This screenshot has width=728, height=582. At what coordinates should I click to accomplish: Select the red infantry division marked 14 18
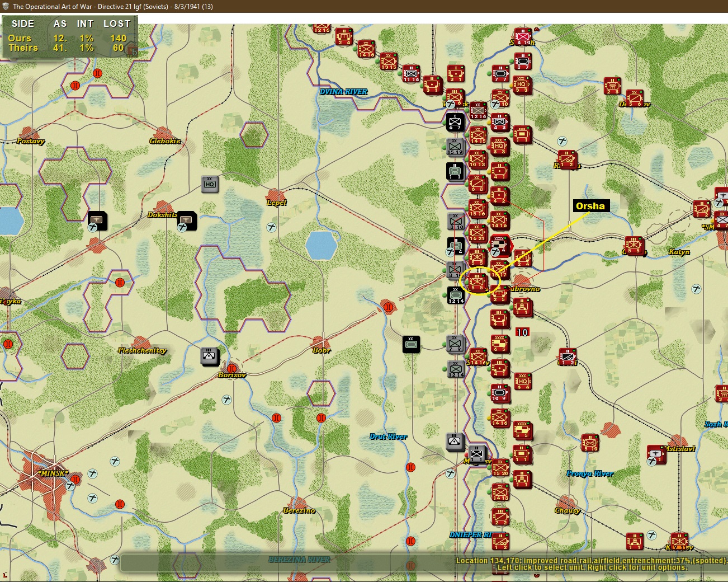tap(500, 492)
